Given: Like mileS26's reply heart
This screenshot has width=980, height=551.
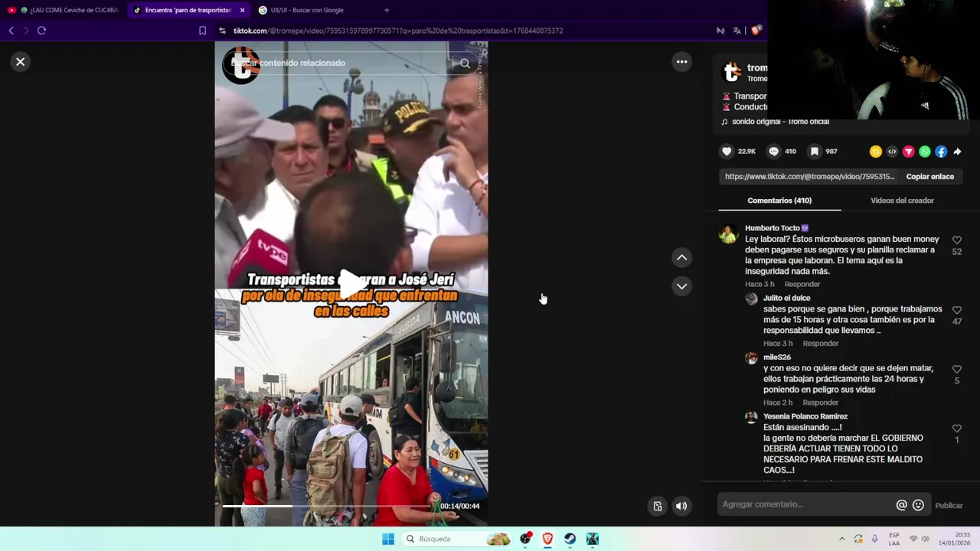Looking at the screenshot, I should 957,370.
